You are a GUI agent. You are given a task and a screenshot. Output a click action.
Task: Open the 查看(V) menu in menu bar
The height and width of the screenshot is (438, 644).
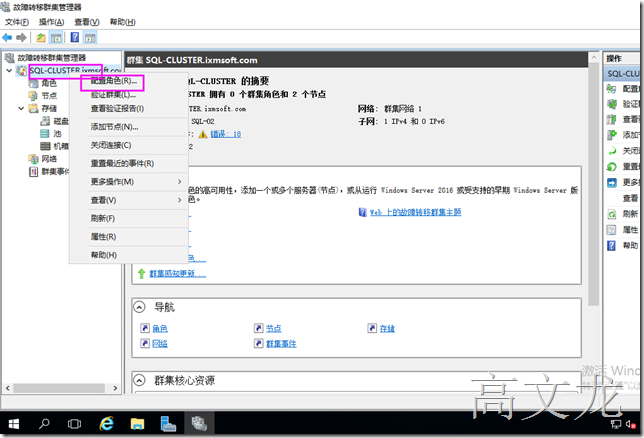tap(87, 22)
